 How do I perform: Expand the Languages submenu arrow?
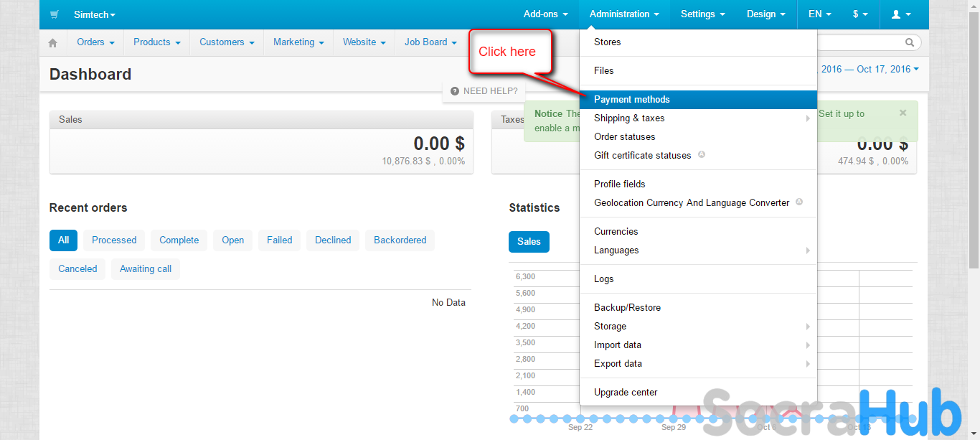808,251
